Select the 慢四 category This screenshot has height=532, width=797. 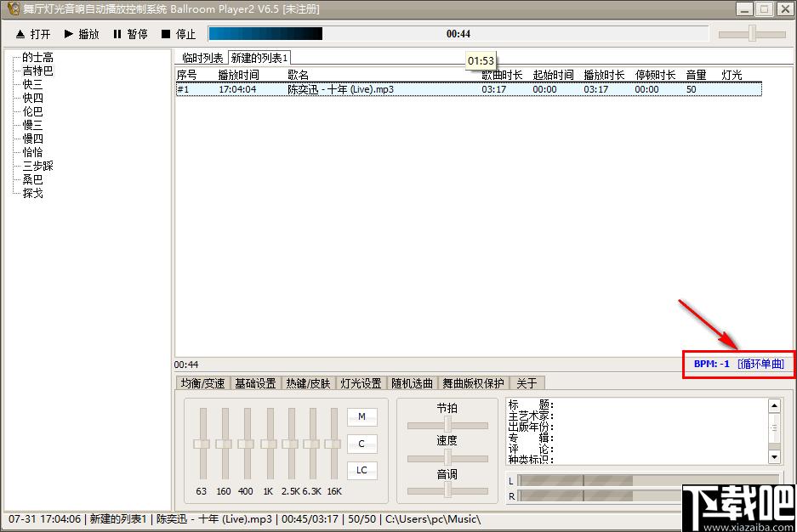tap(32, 139)
